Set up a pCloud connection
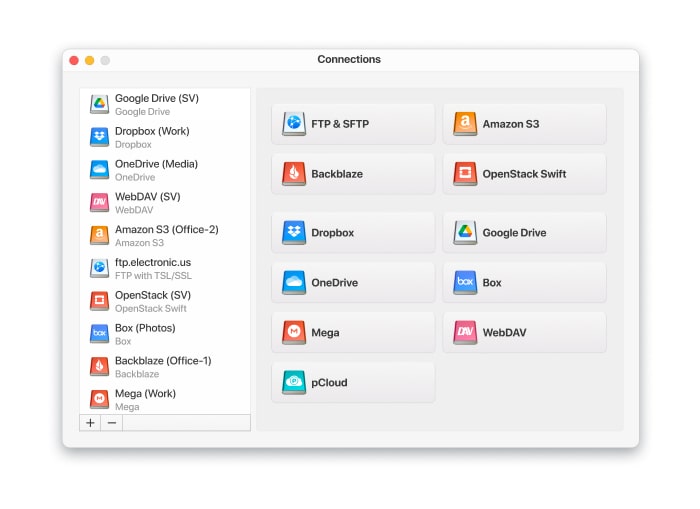This screenshot has height=509, width=700. pos(353,383)
